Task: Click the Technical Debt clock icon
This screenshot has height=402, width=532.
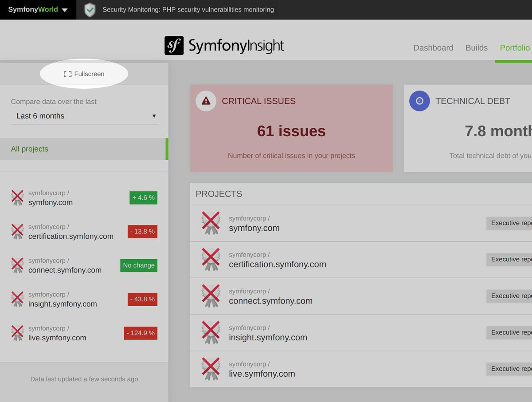Action: pos(419,101)
